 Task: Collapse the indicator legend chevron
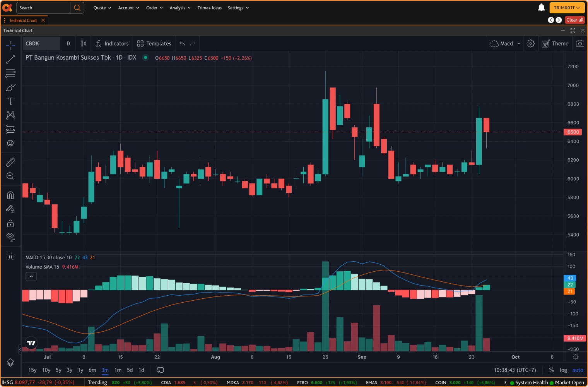tap(31, 276)
